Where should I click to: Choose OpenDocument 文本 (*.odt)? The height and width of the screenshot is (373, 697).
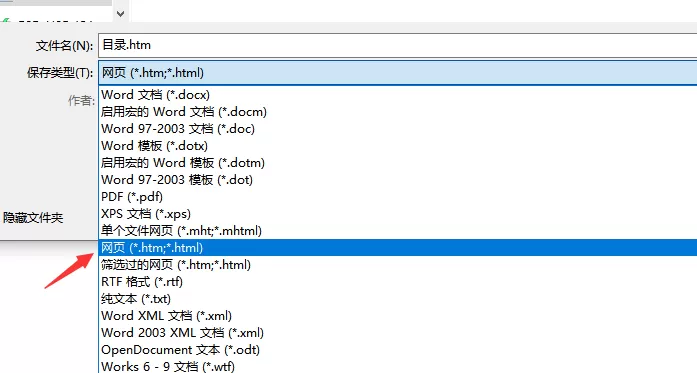[397, 350]
